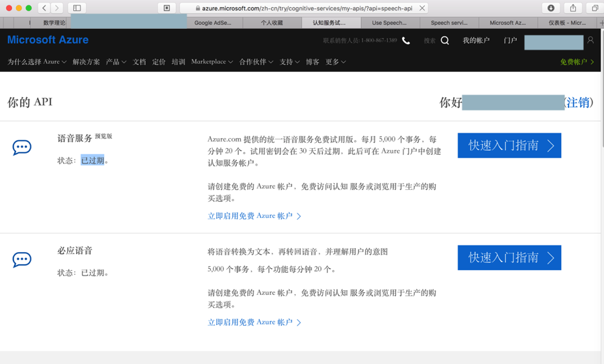This screenshot has height=364, width=604.
Task: Click the 语音服务 title text
Action: [x=74, y=138]
